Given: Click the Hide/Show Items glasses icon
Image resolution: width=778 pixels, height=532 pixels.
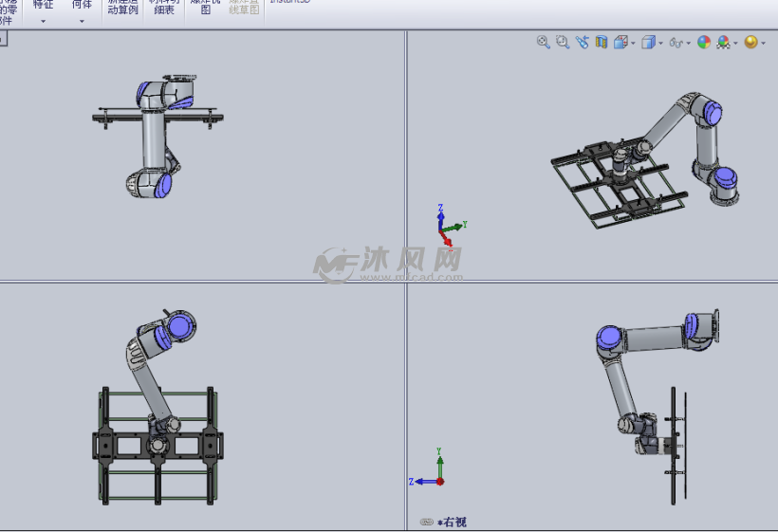Looking at the screenshot, I should tap(676, 43).
